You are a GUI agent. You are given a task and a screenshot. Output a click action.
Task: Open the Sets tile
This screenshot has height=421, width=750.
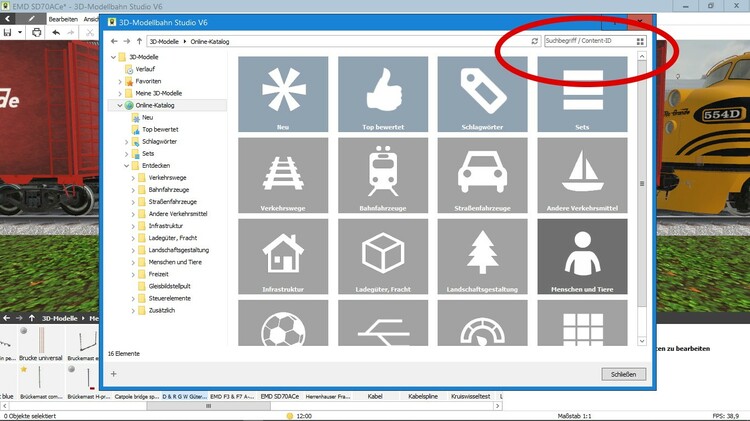(582, 94)
